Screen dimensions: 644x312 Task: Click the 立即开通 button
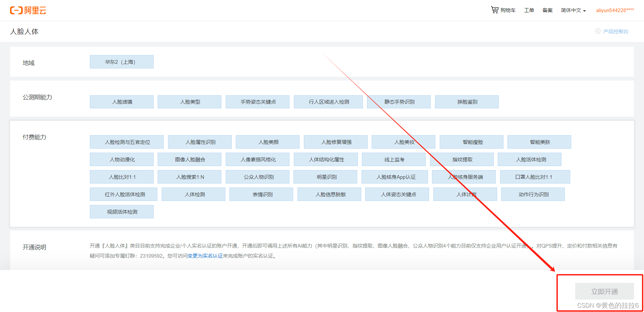[604, 291]
